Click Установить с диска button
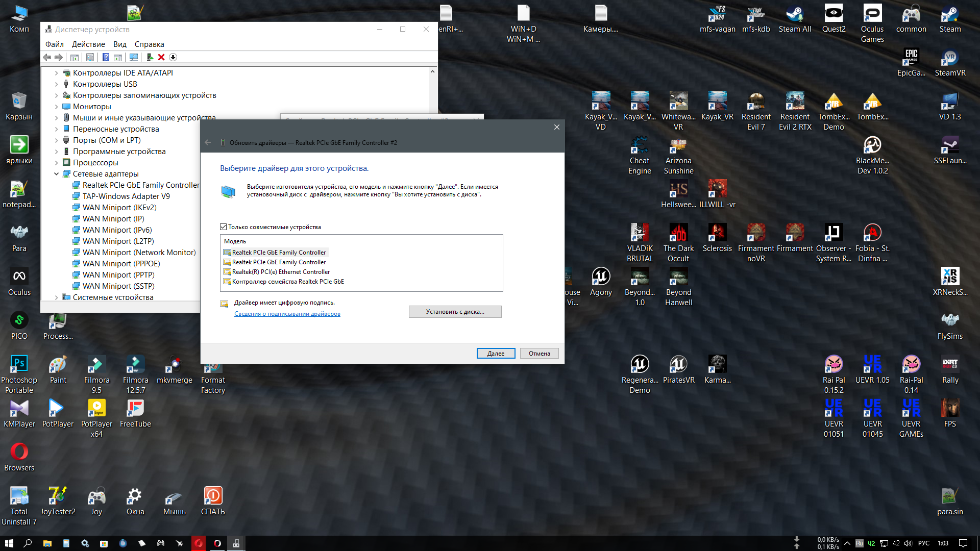980x551 pixels. (x=455, y=312)
